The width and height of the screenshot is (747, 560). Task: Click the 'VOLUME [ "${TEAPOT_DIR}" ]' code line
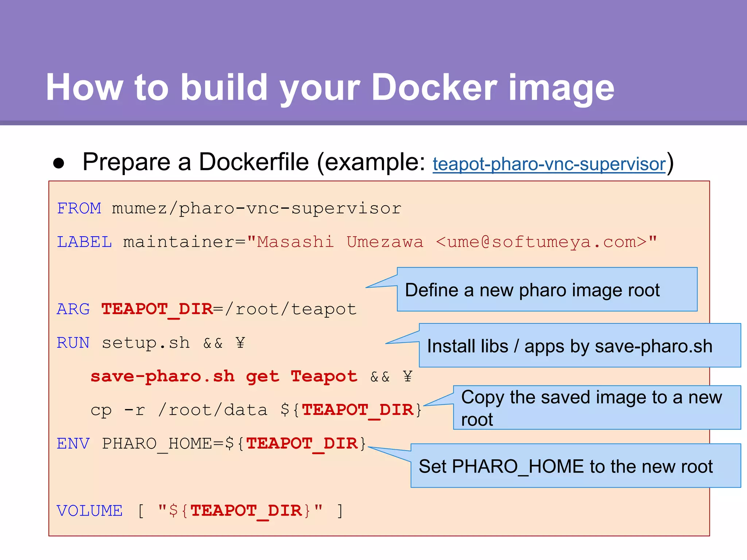200,511
